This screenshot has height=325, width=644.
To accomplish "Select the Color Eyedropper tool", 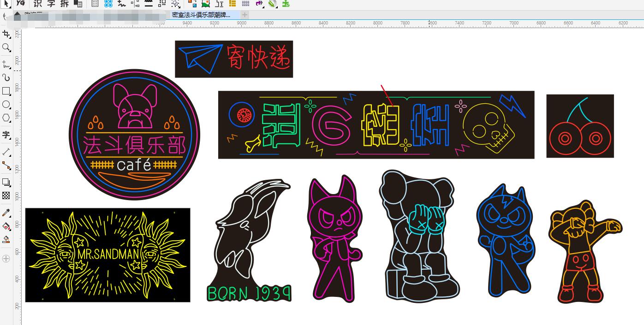I will (x=6, y=213).
